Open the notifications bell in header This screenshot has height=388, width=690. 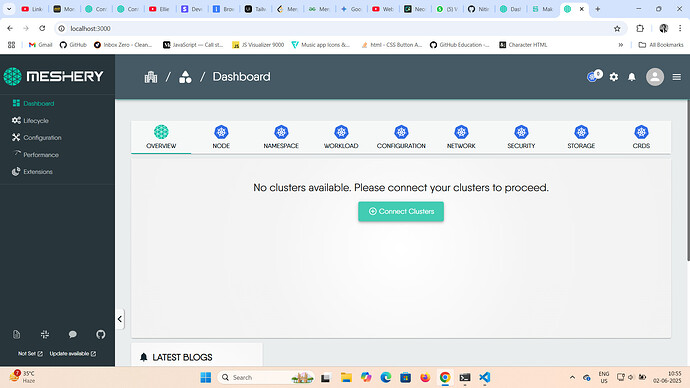point(631,77)
